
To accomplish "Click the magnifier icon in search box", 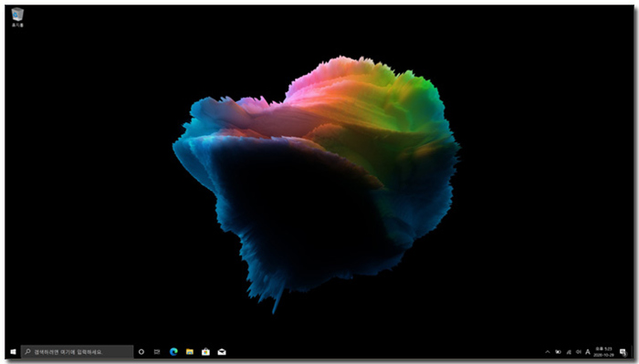I will pos(27,351).
